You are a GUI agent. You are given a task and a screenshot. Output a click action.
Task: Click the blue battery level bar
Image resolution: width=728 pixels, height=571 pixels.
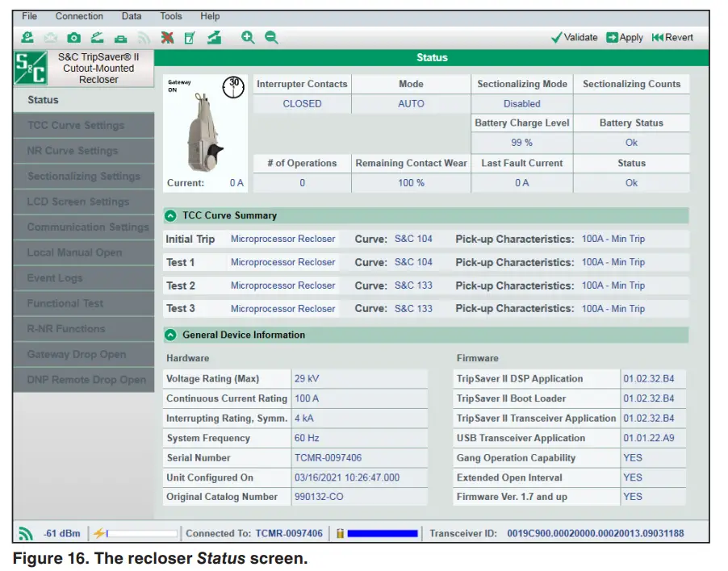(x=382, y=533)
